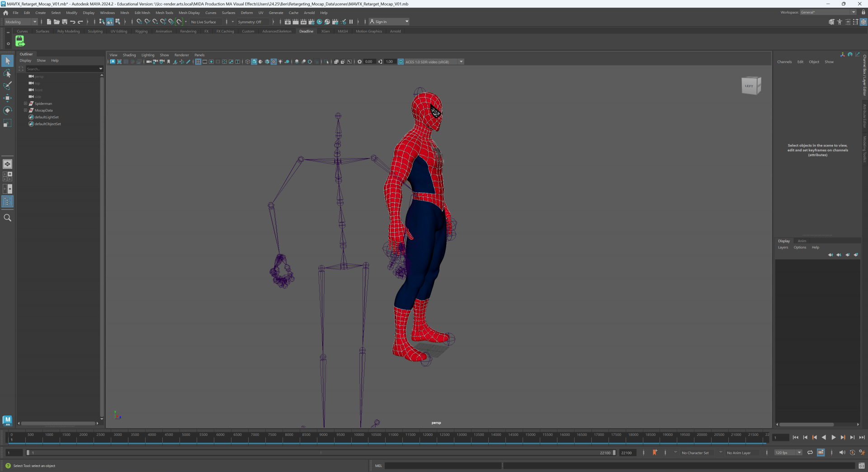Click the Sign In button
This screenshot has height=472, width=868.
click(x=381, y=22)
